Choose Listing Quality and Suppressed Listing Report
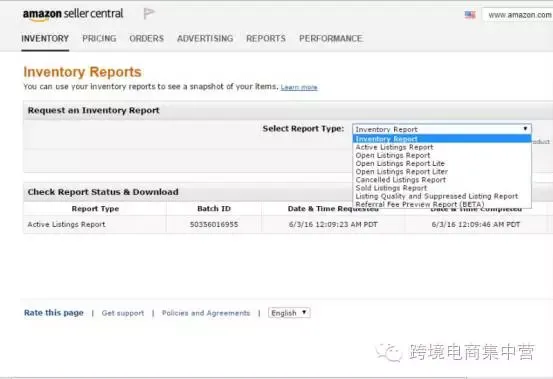Screen dimensions: 553x379 [x=442, y=196]
